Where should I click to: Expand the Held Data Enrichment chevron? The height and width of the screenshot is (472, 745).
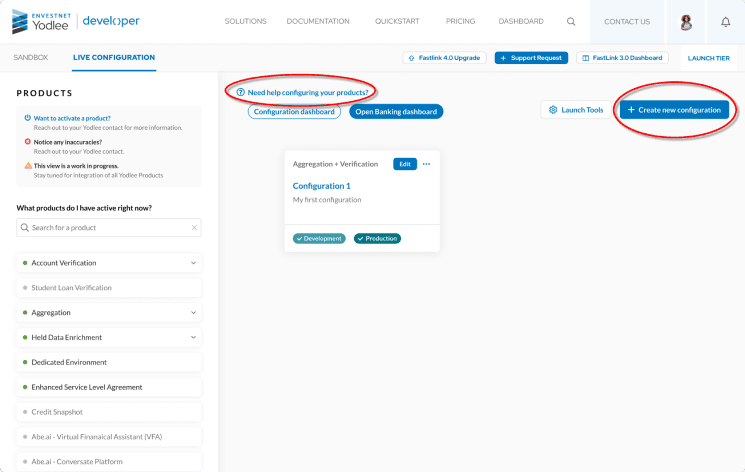coord(193,337)
